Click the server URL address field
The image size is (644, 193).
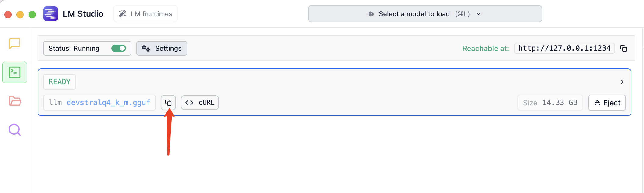564,48
